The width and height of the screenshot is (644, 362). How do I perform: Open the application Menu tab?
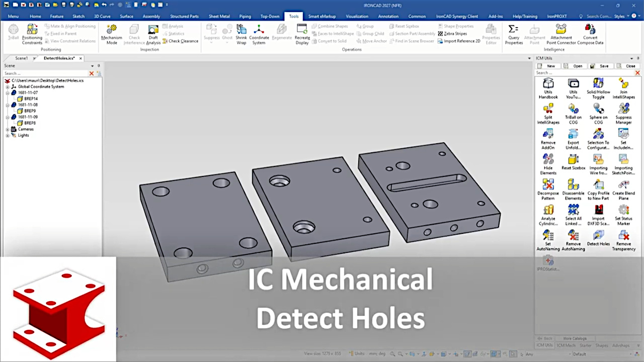[13, 16]
